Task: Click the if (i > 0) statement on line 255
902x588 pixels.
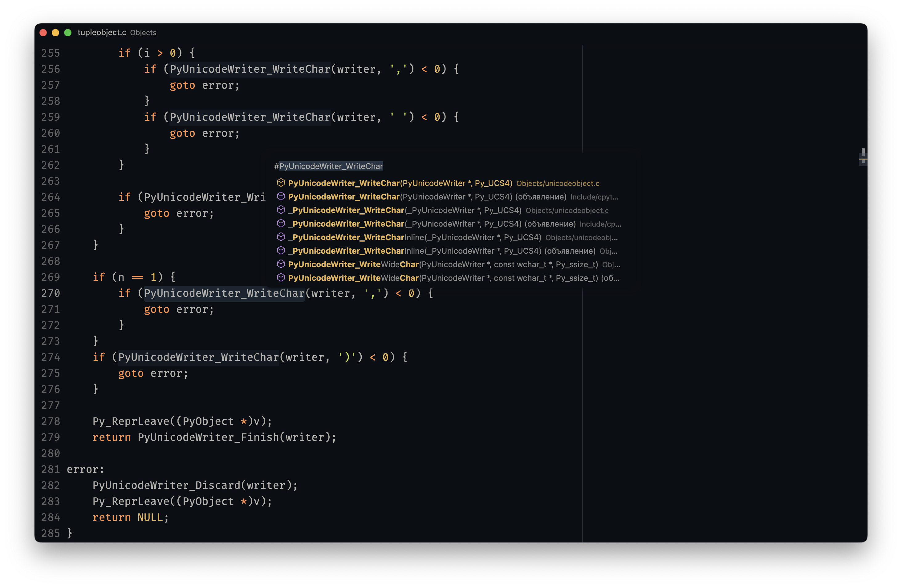Action: (x=156, y=53)
